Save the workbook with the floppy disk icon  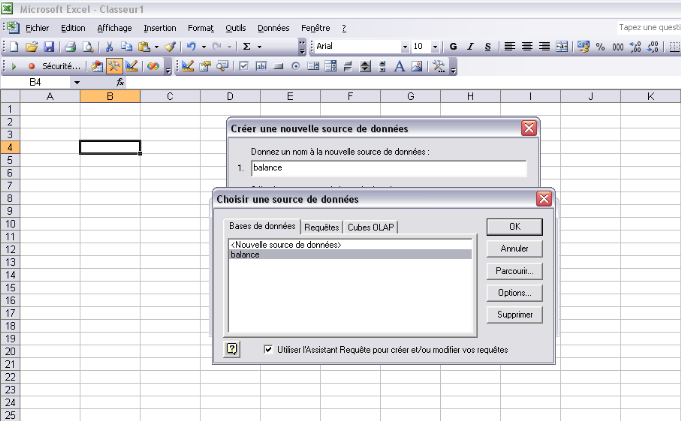tap(49, 46)
